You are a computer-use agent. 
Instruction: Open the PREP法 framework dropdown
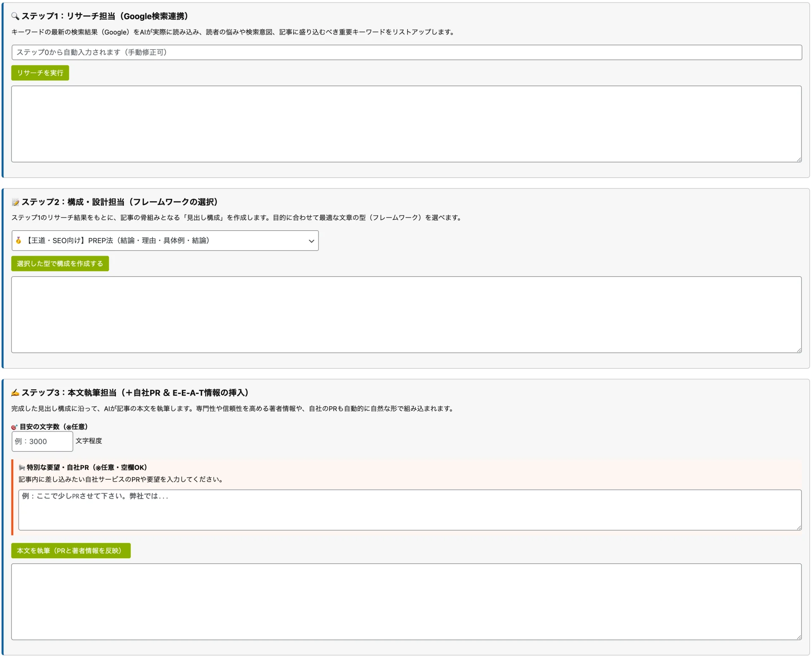point(165,241)
